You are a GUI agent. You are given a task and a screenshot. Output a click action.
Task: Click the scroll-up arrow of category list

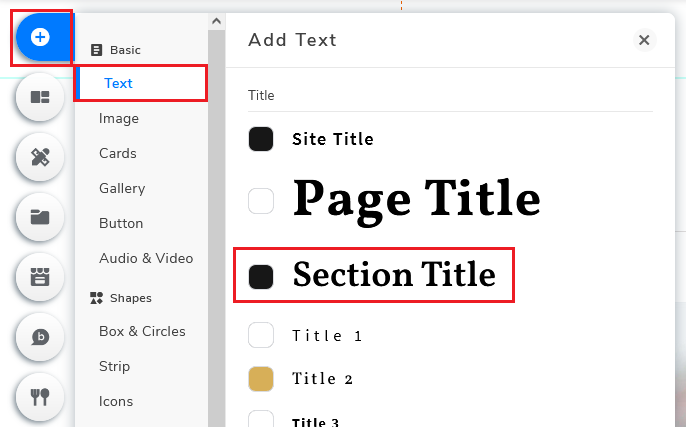[x=216, y=21]
